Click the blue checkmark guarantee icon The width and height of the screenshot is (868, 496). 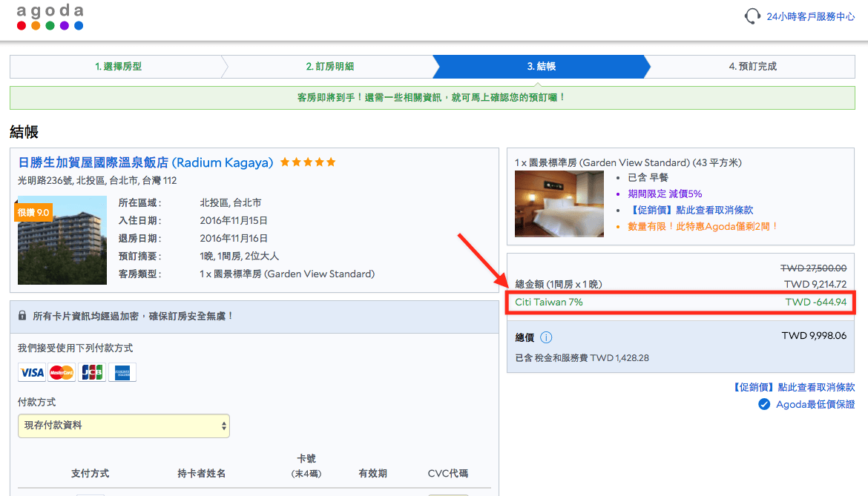764,404
